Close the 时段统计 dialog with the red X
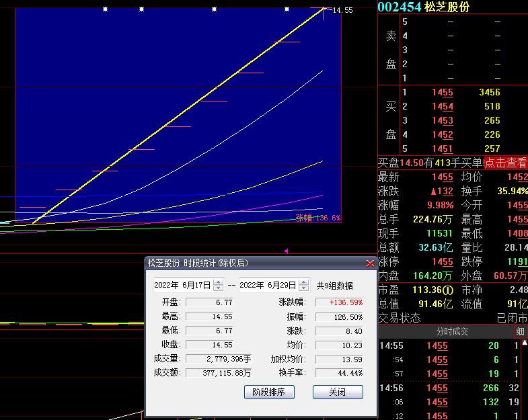The image size is (528, 420). pyautogui.click(x=369, y=263)
